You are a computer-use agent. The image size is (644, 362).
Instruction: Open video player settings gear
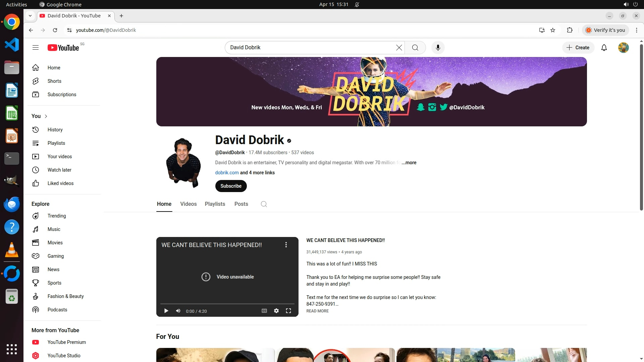coord(276,311)
